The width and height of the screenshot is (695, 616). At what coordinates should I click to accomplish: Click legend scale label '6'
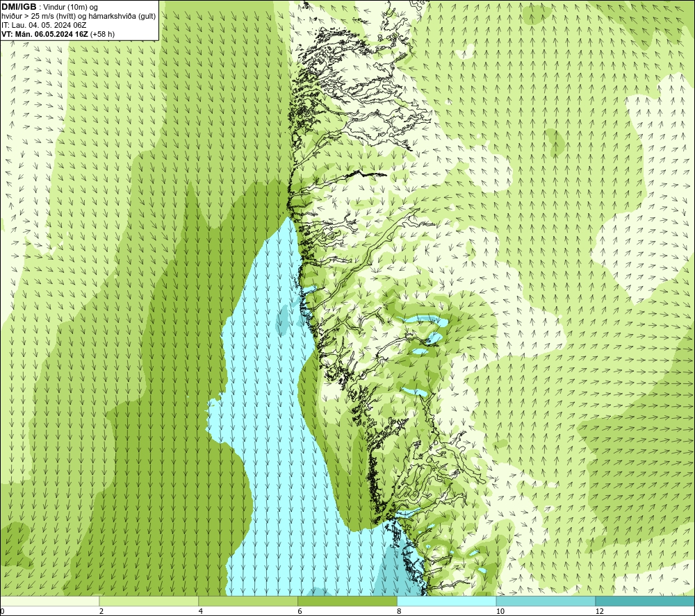(x=300, y=612)
